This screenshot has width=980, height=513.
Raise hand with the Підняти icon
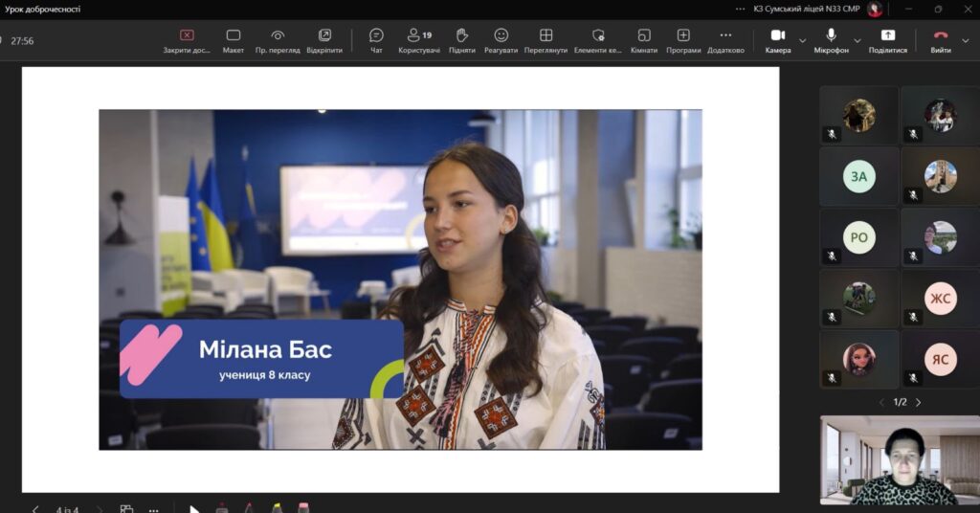(461, 40)
